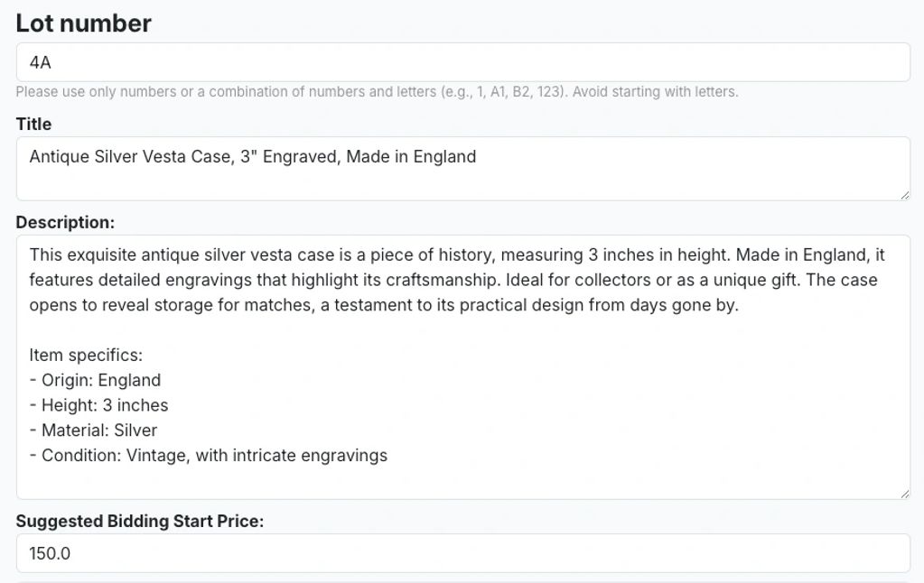Click the Description textarea resize handle

coord(904,493)
